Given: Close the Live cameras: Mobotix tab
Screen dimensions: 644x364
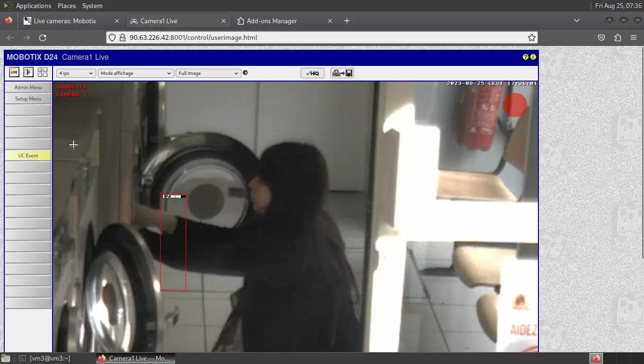Looking at the screenshot, I should tap(117, 21).
